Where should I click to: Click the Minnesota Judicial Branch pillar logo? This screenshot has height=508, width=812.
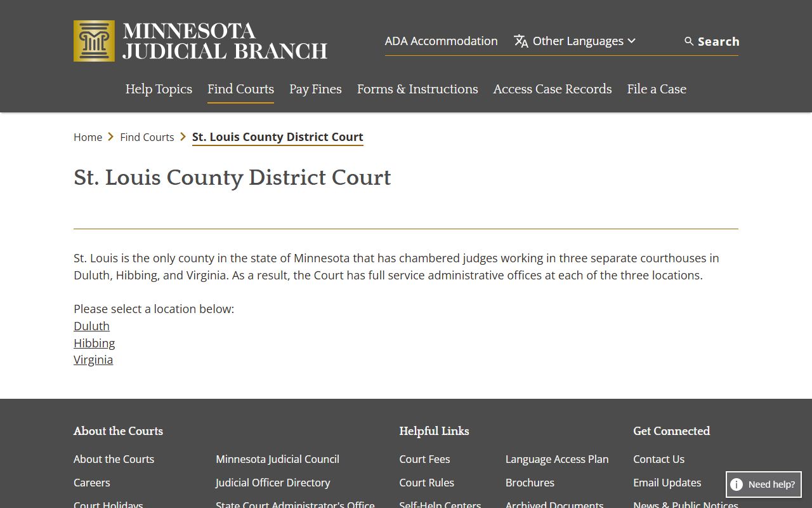pyautogui.click(x=94, y=41)
